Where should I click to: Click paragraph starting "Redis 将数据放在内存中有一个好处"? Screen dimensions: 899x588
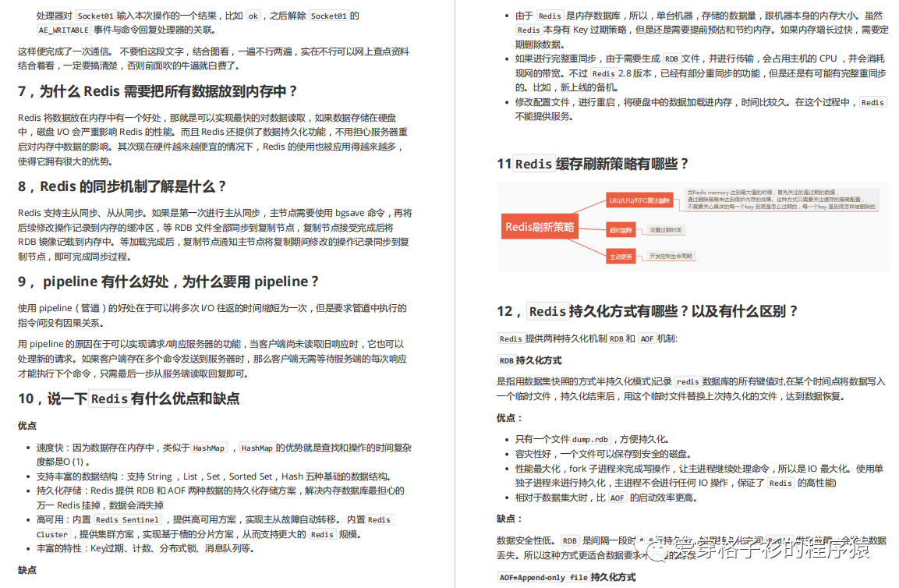pyautogui.click(x=213, y=140)
